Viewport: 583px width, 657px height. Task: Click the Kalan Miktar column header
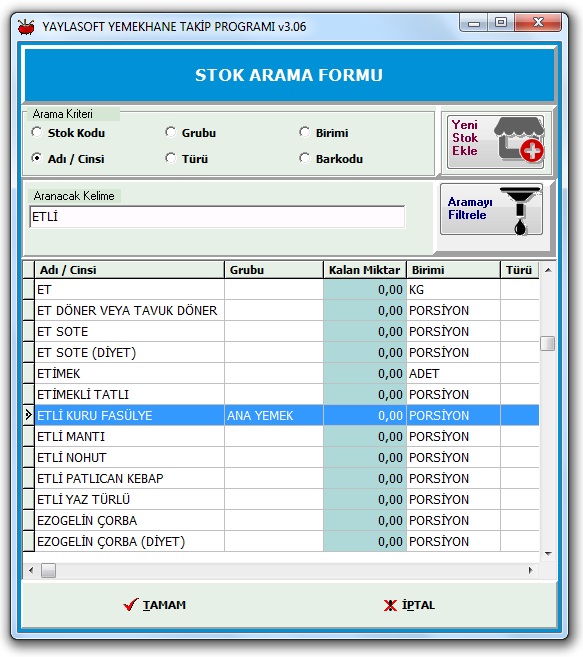click(364, 270)
